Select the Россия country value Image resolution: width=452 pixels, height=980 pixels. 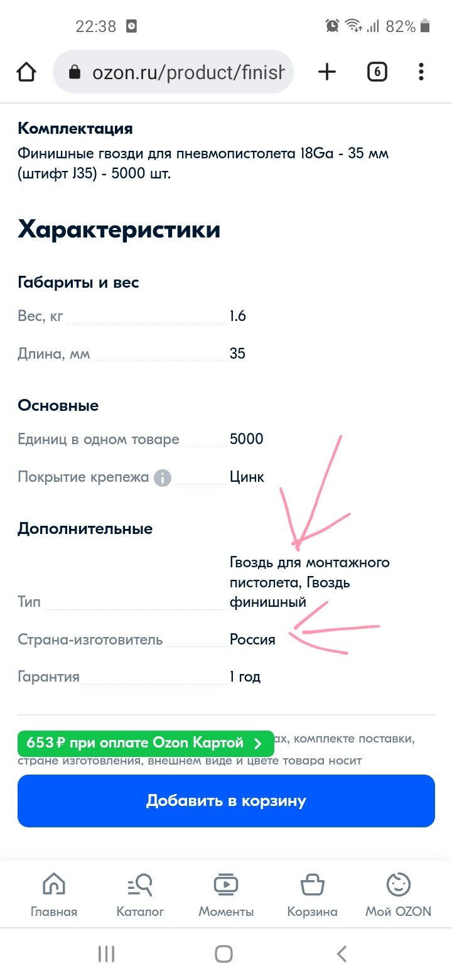(252, 640)
